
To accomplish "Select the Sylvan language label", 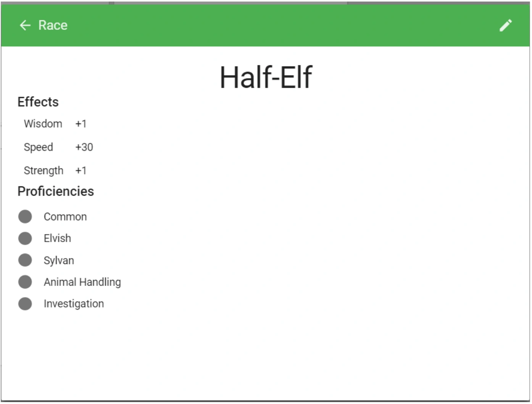I will coord(59,261).
